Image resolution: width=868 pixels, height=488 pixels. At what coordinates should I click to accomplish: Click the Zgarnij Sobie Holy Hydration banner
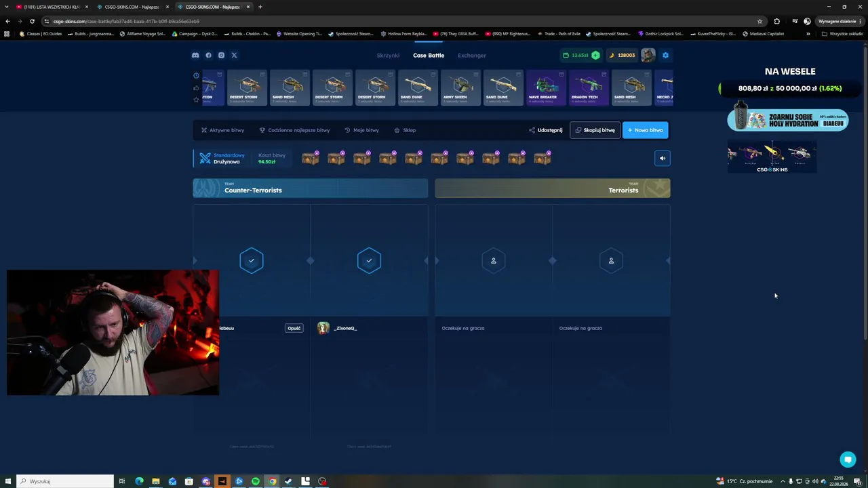point(788,120)
